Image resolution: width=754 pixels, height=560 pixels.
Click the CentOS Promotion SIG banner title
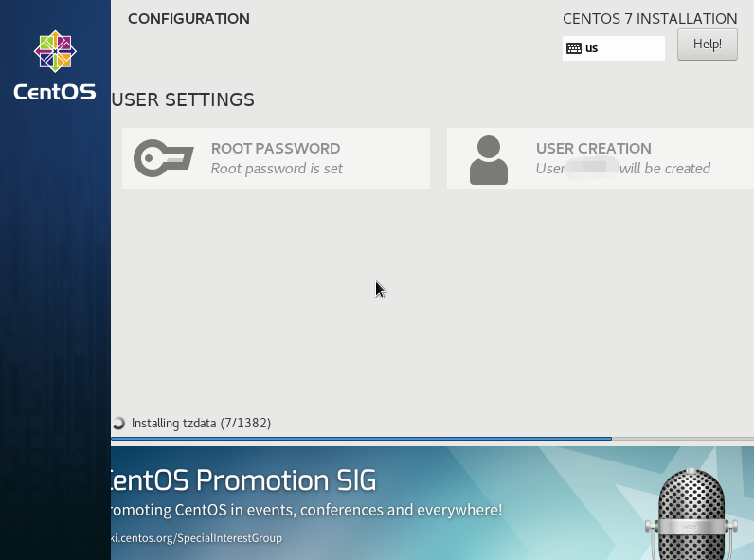tap(243, 480)
